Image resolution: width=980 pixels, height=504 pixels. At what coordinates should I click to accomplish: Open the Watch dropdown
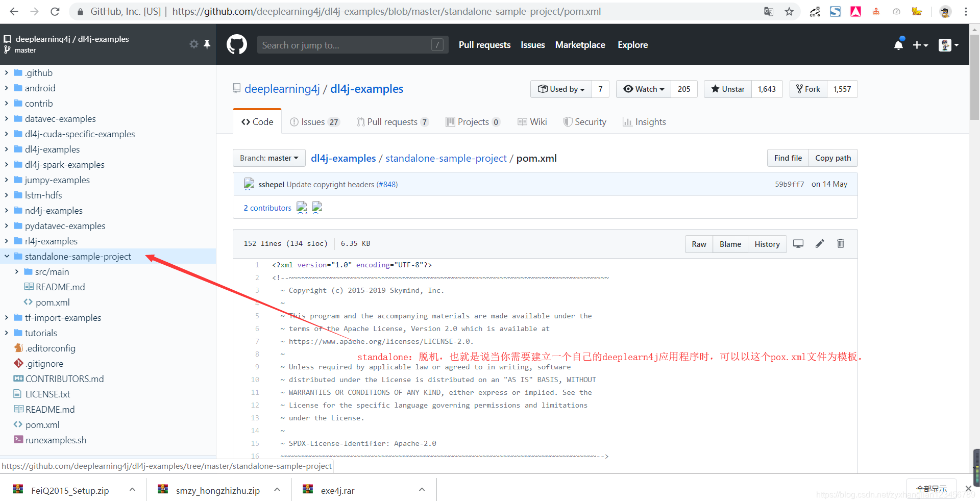(644, 89)
